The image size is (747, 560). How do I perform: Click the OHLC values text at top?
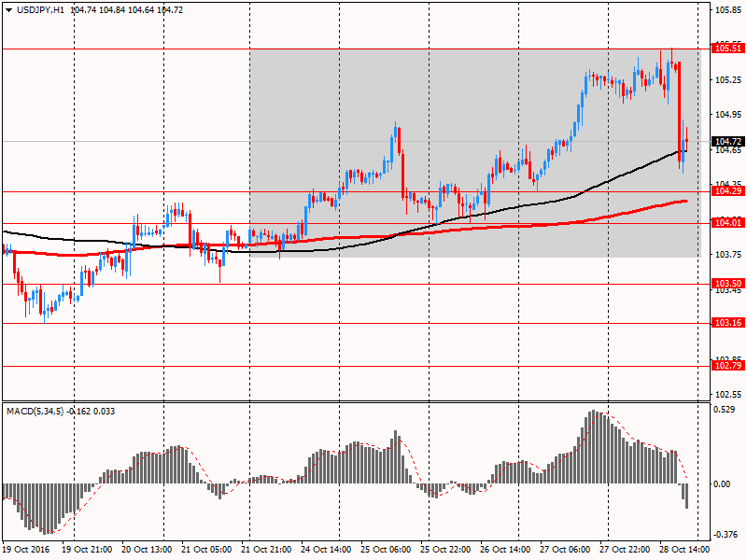[x=124, y=9]
